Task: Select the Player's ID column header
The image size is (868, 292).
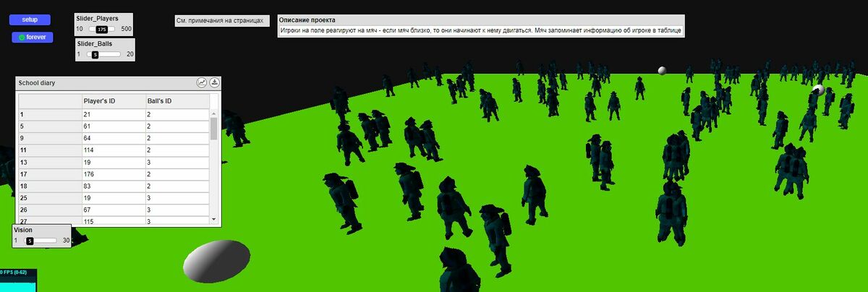Action: [112, 100]
